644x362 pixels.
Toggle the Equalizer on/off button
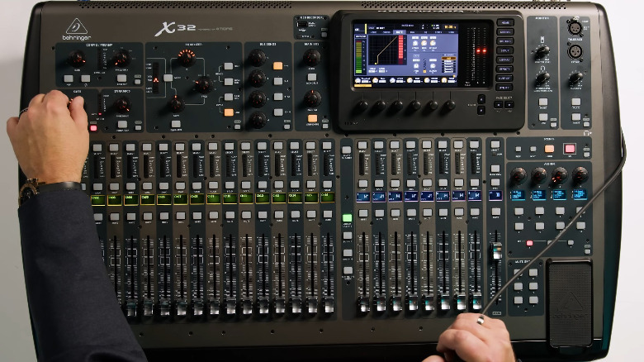(x=176, y=124)
